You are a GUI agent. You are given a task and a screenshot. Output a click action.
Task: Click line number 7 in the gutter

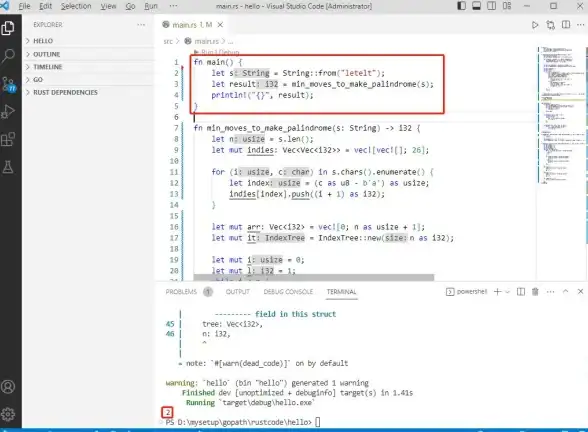coord(176,128)
